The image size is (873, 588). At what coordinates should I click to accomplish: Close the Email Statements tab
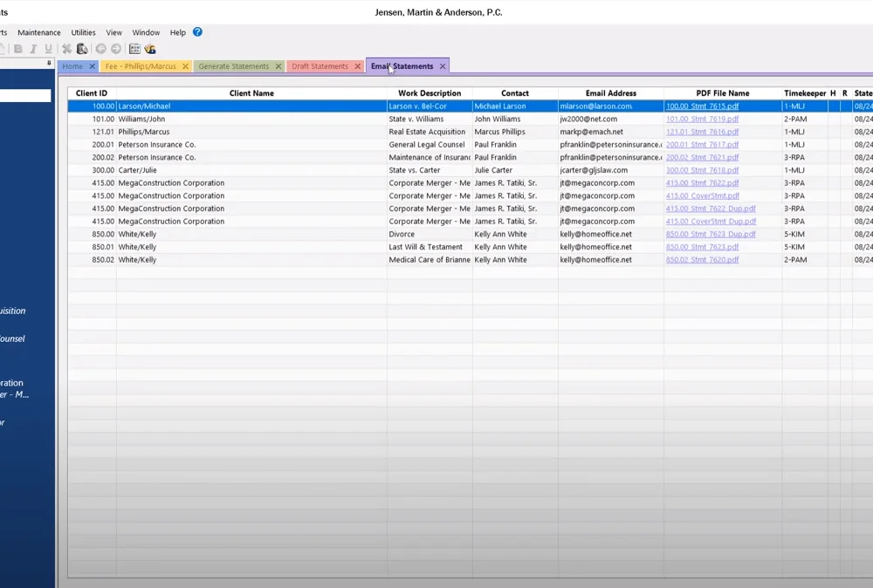click(443, 66)
